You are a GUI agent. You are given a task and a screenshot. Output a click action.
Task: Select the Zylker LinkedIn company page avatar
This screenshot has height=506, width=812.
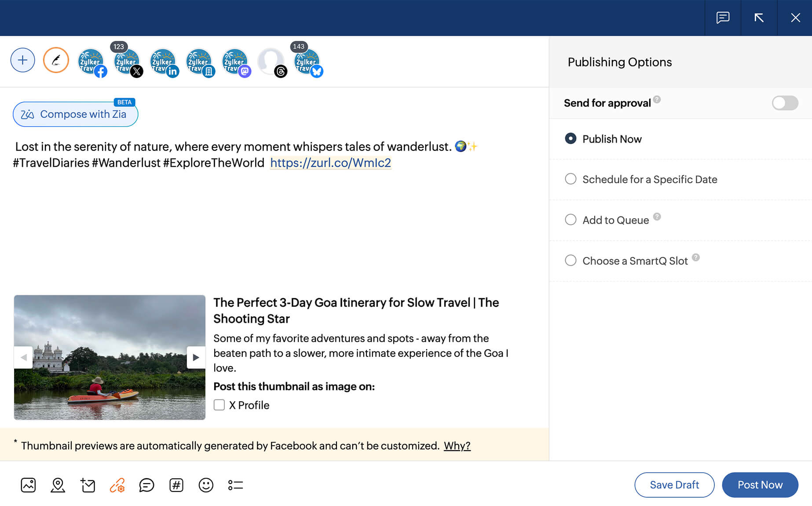coord(200,62)
